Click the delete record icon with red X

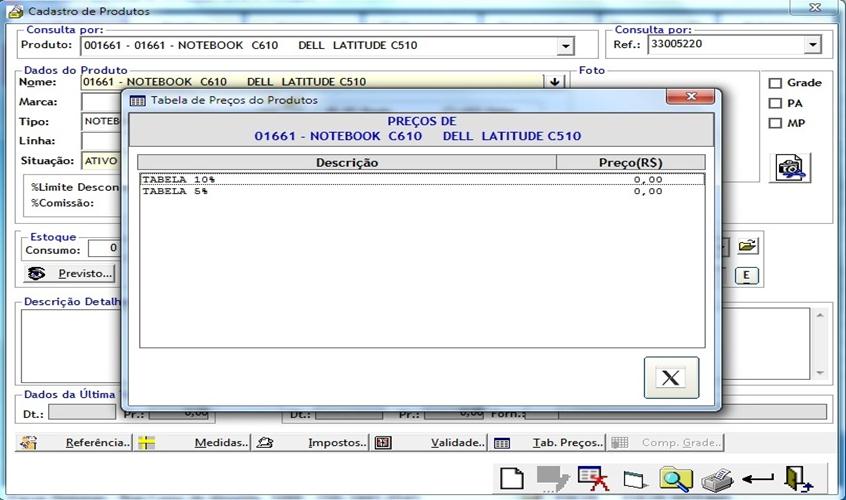tap(593, 478)
